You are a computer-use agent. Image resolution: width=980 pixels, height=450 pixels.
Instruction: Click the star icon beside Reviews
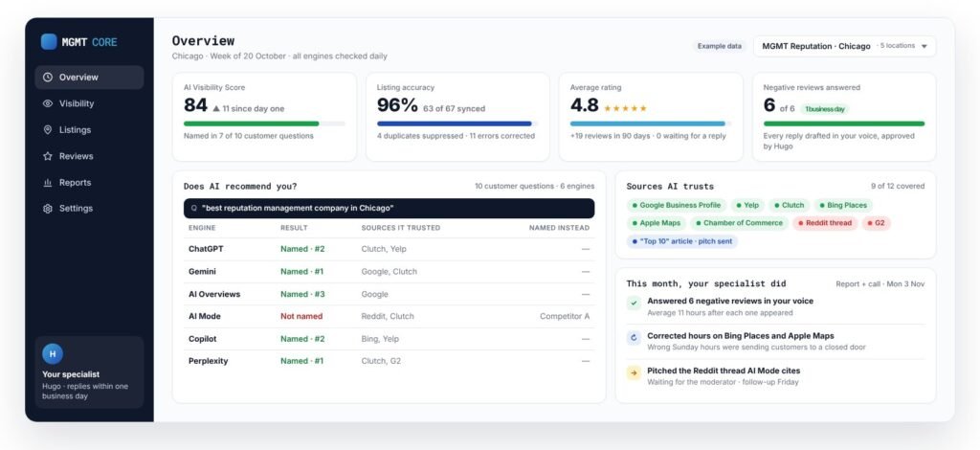[48, 156]
